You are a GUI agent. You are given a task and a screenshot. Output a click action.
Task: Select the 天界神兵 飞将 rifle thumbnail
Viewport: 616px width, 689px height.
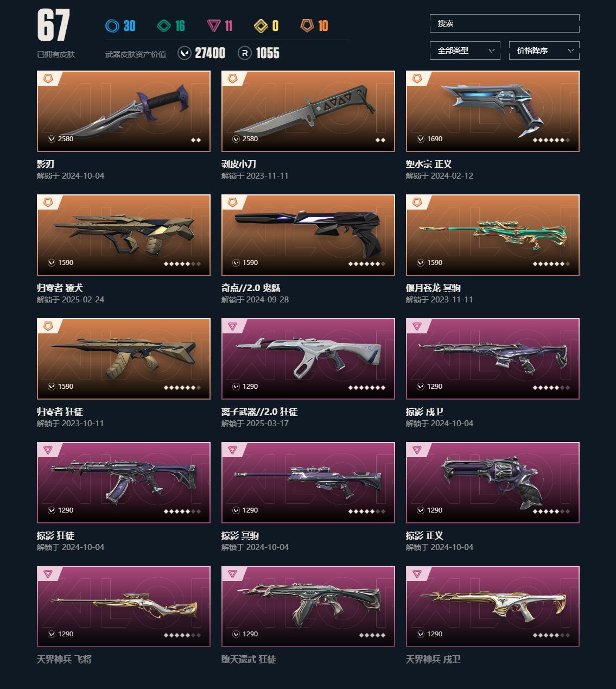click(x=124, y=606)
